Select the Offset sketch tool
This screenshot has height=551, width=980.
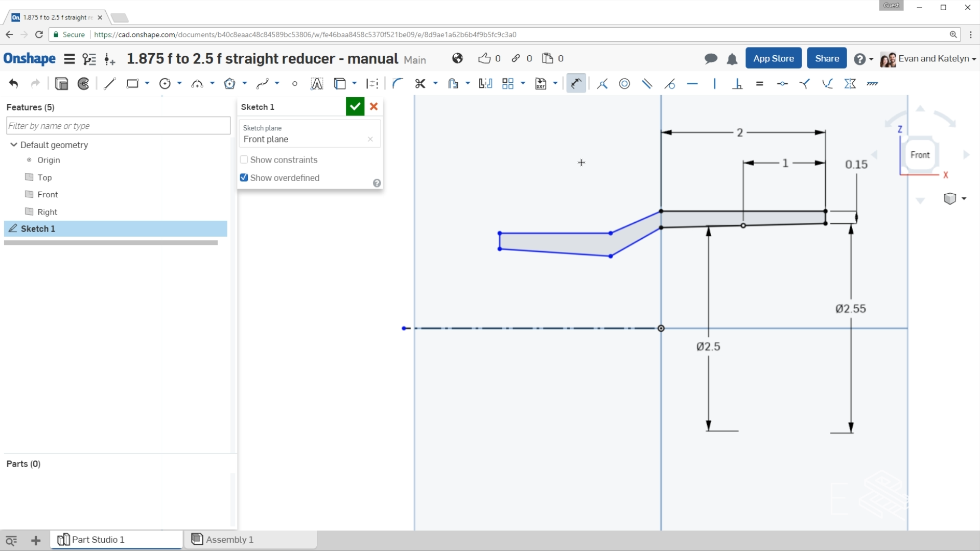453,84
